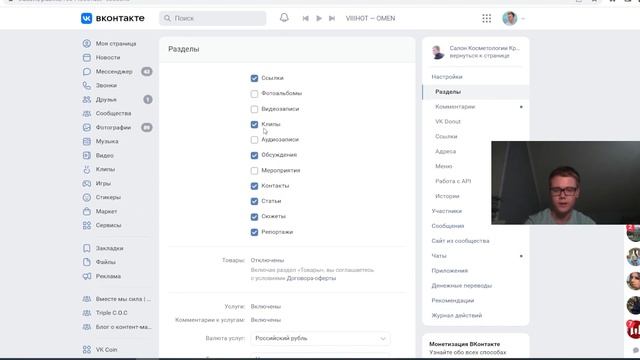Open Игры in sidebar
Screen dimensions: 640x360
(103, 184)
